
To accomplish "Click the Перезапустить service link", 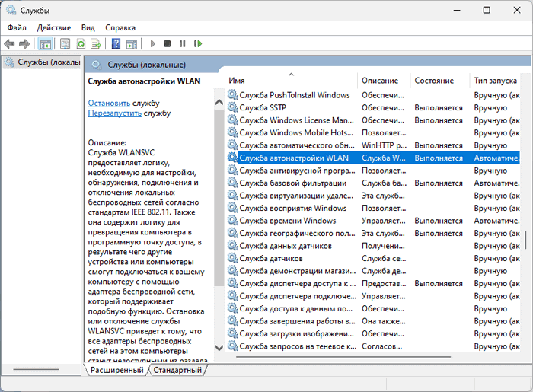I will pyautogui.click(x=114, y=113).
